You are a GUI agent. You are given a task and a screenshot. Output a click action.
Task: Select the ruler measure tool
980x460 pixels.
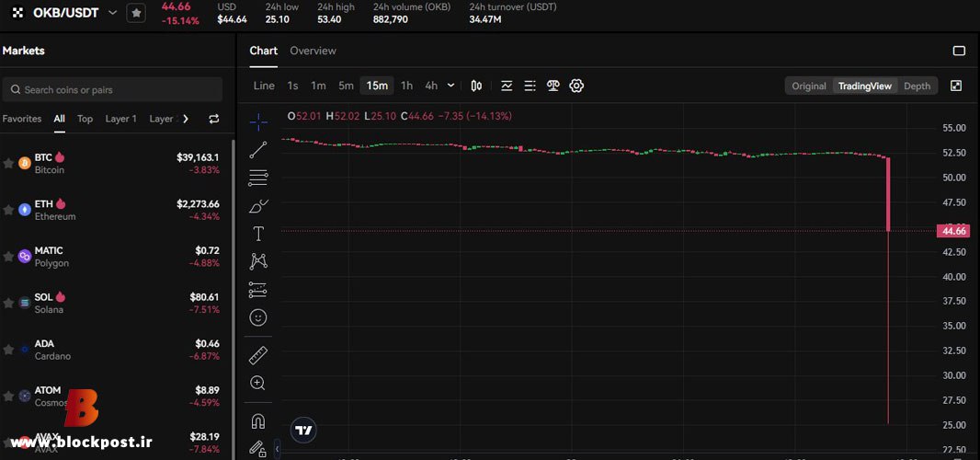click(258, 355)
